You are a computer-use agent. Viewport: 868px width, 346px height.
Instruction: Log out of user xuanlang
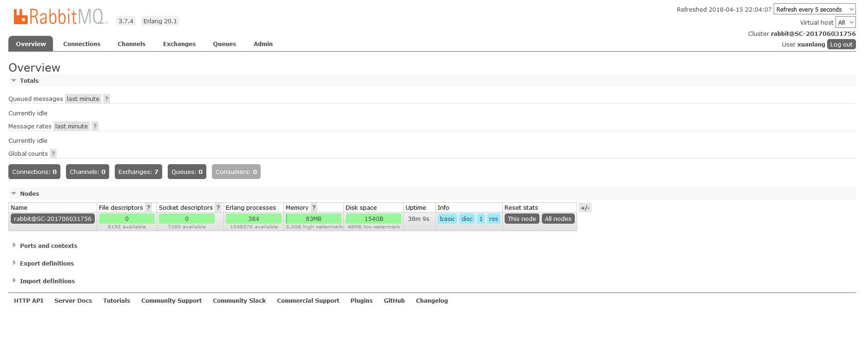(842, 44)
